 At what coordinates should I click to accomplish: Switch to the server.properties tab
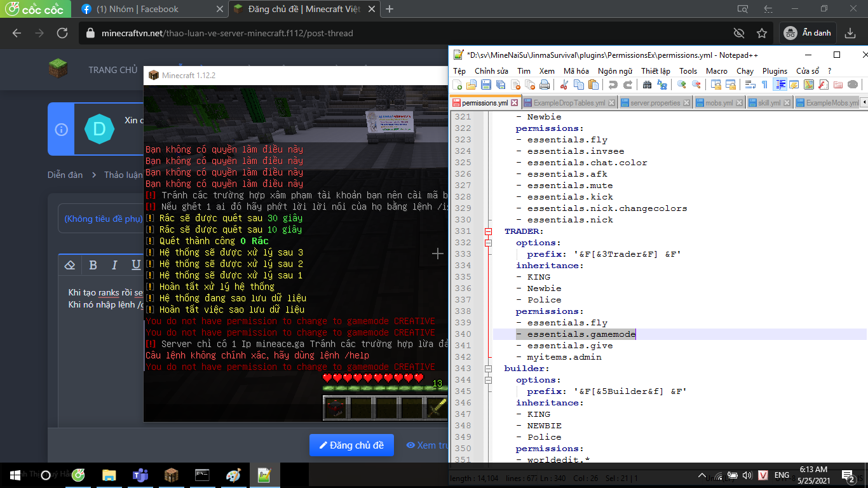pyautogui.click(x=654, y=103)
